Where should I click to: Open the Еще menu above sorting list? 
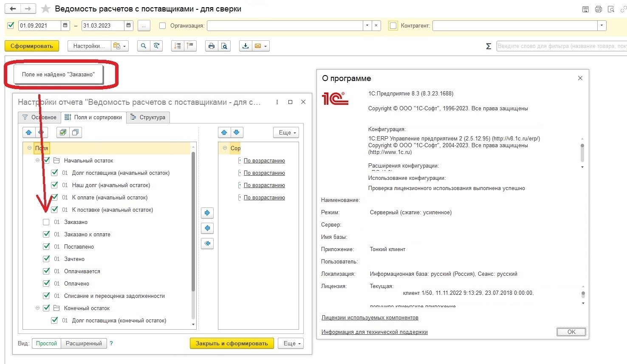[x=286, y=132]
